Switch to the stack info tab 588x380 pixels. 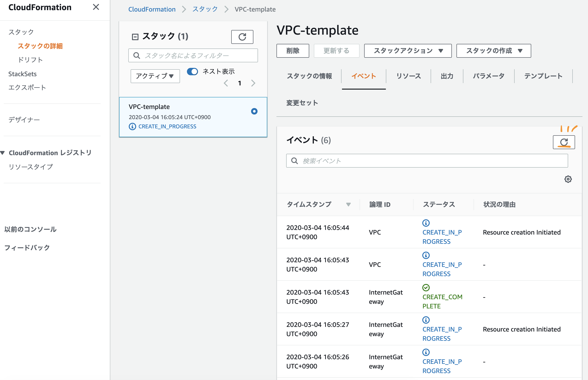(x=309, y=76)
